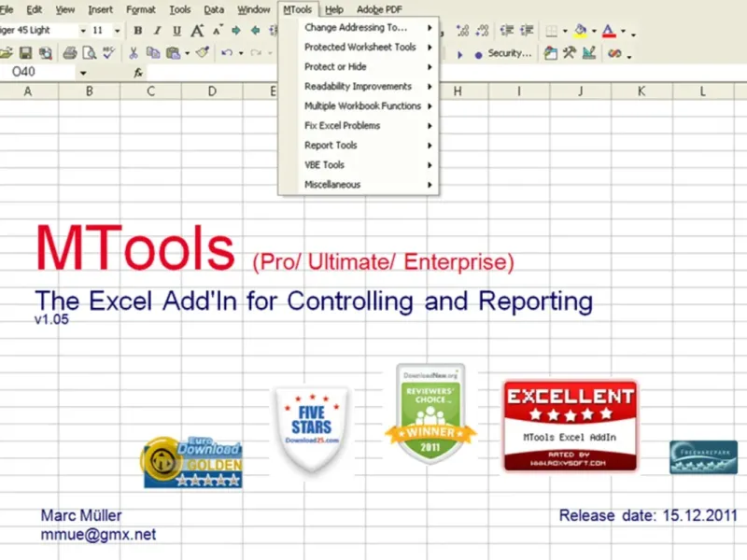Open the Fill Color dropdown arrow

[x=594, y=32]
